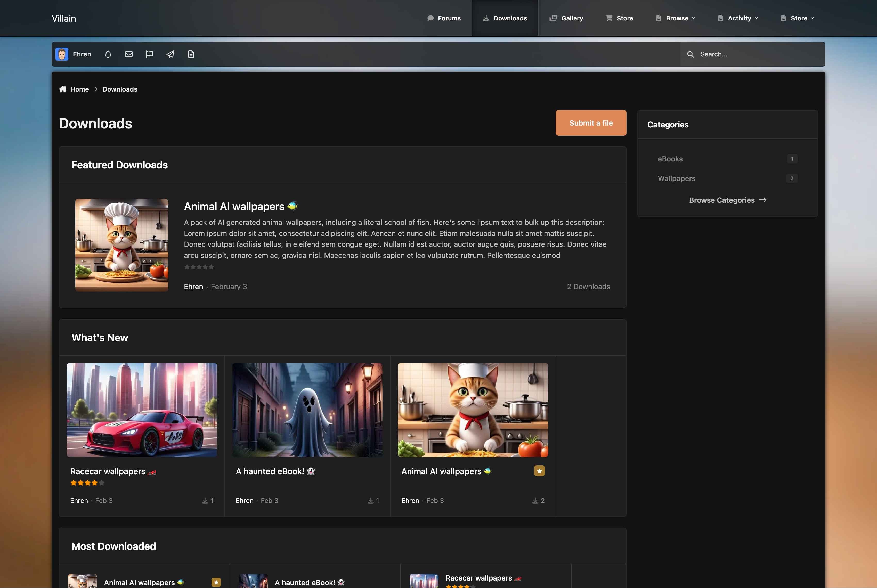Click the reports flag icon
This screenshot has height=588, width=877.
click(x=149, y=54)
